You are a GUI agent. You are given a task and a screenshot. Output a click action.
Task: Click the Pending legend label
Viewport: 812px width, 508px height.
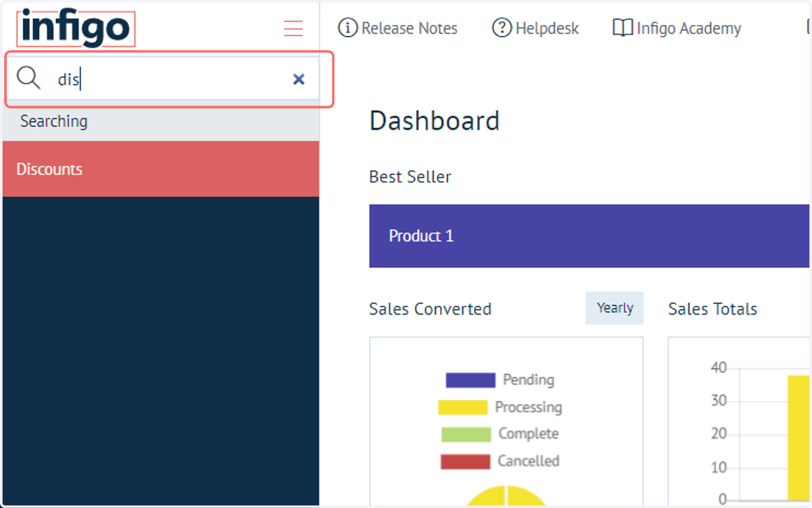click(x=528, y=380)
